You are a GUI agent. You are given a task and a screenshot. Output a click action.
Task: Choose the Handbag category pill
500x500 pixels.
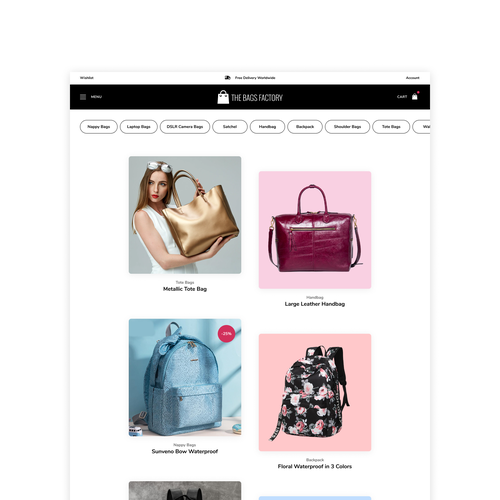[x=267, y=127]
